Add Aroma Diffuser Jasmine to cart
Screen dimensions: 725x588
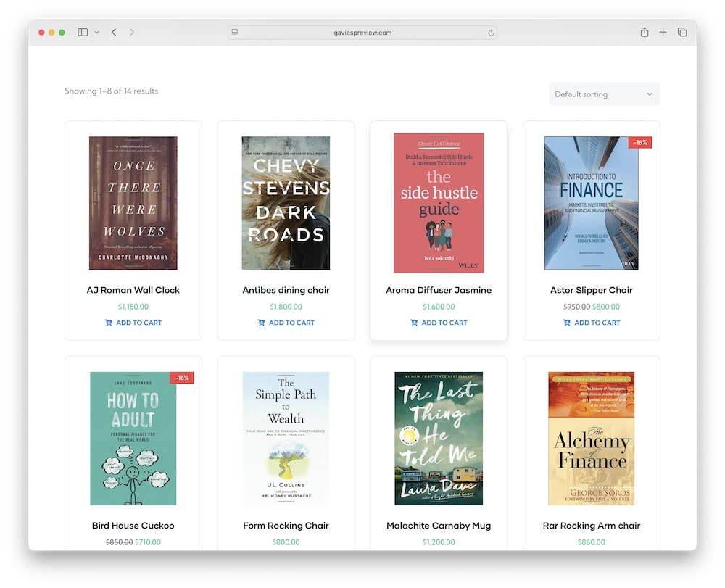(439, 323)
